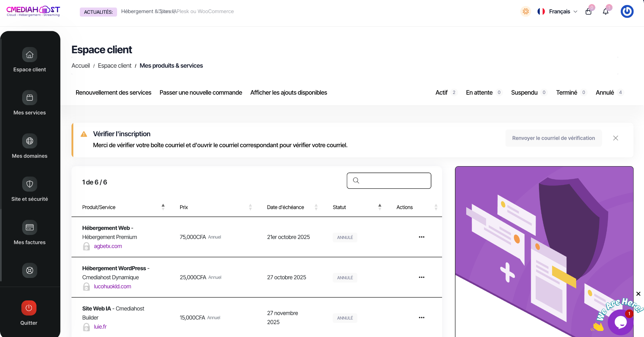The image size is (644, 337).
Task: Open Afficher les ajouts disponibles
Action: (288, 92)
